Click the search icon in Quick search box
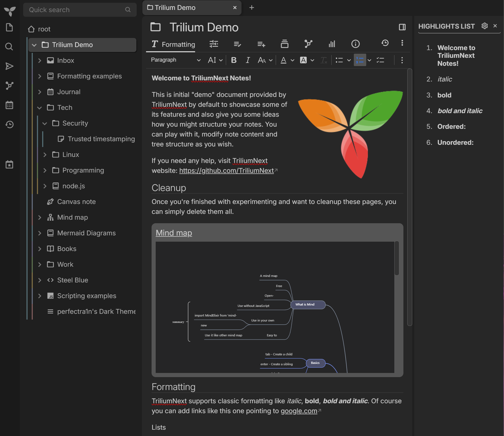The width and height of the screenshot is (504, 436). [128, 10]
